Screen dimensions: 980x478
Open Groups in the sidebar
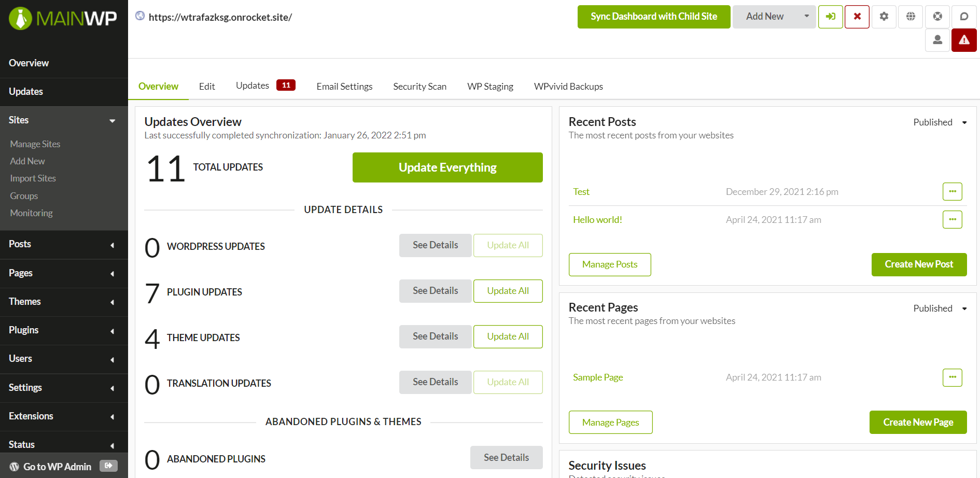24,196
